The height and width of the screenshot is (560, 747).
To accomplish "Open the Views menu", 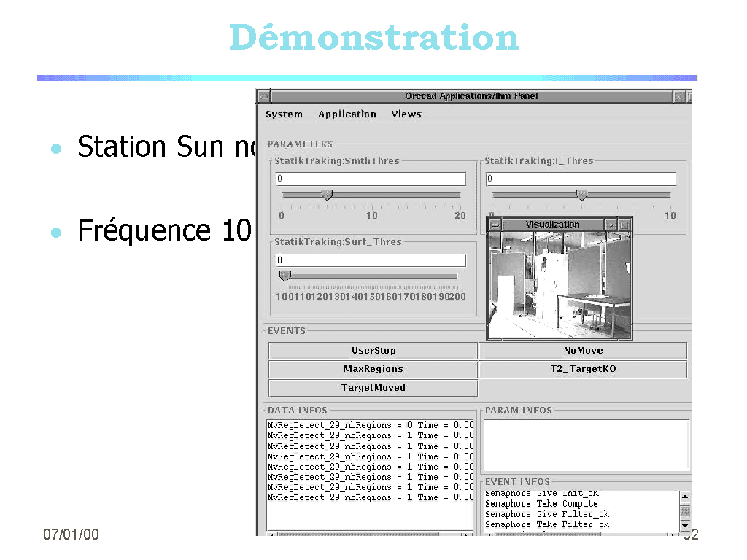I will [x=406, y=114].
